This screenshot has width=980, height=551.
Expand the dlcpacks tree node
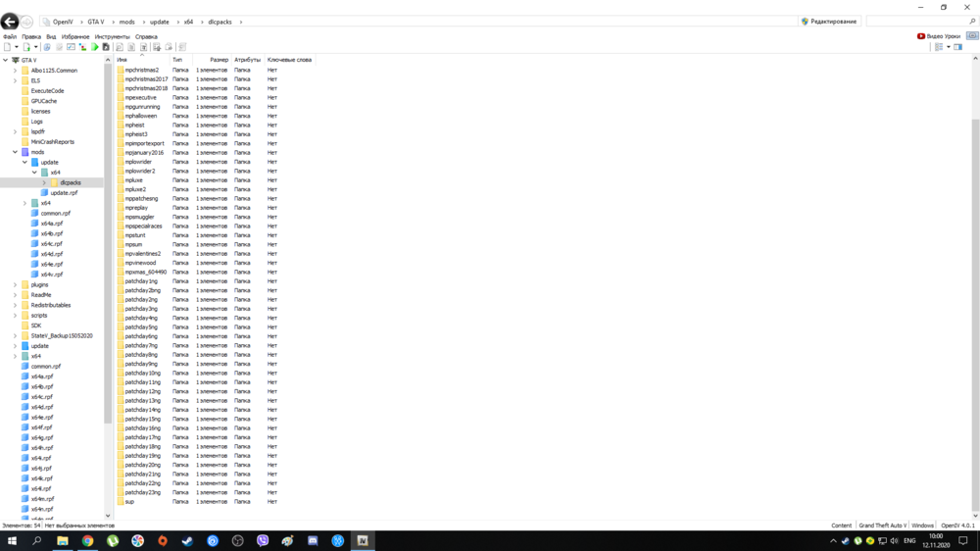tap(44, 182)
